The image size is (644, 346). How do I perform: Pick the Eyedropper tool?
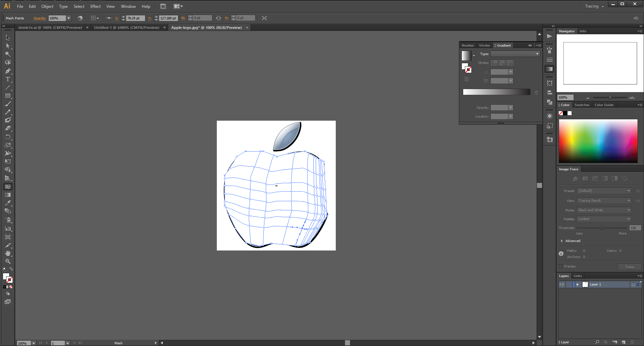(x=7, y=203)
